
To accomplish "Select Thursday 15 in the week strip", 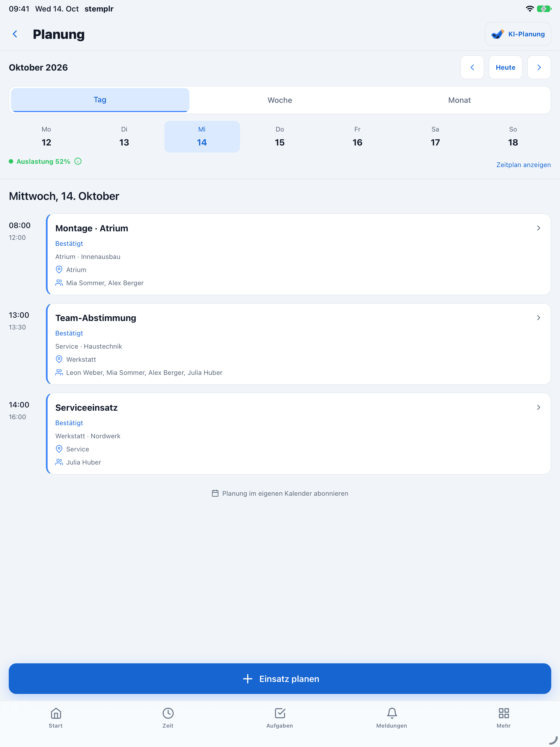I will tap(280, 137).
